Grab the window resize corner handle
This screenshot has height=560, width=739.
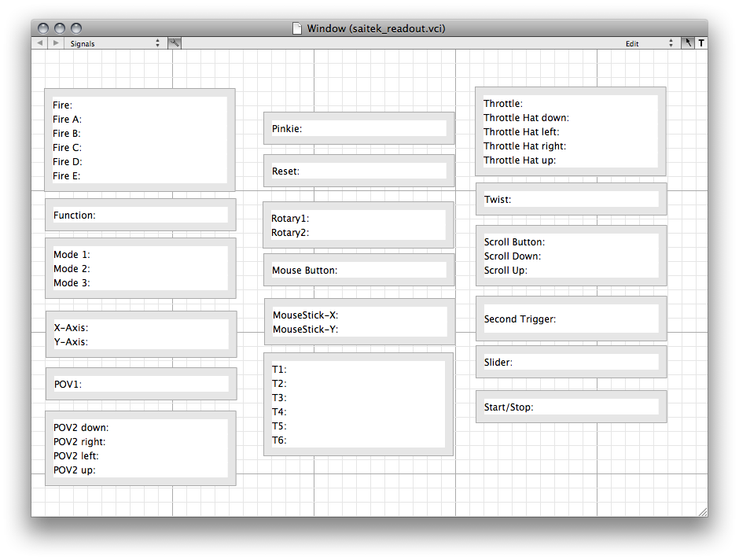[702, 511]
